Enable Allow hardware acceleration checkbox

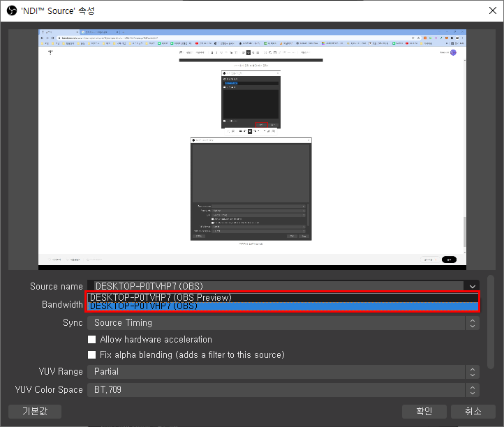pyautogui.click(x=92, y=340)
